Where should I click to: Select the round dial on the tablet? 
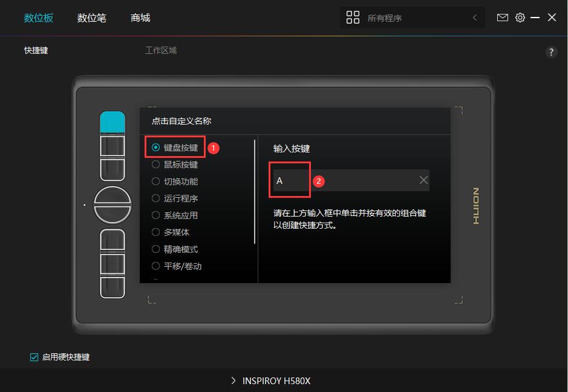[113, 205]
